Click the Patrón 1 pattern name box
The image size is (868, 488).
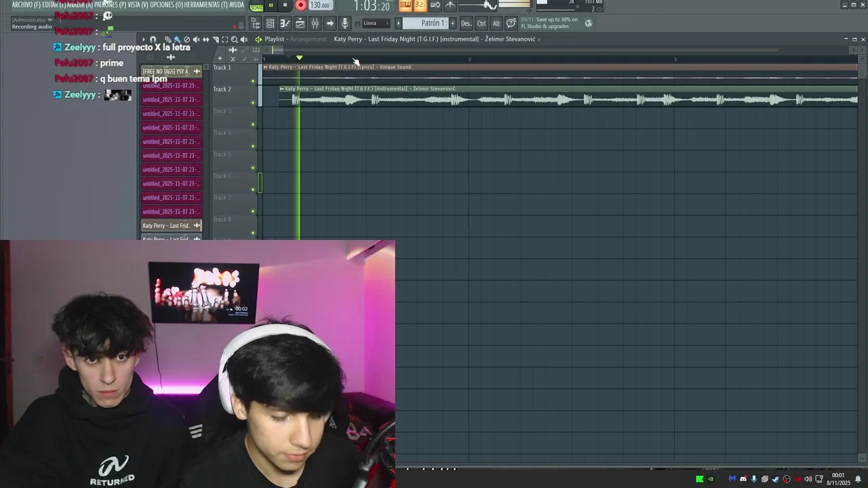(x=426, y=23)
